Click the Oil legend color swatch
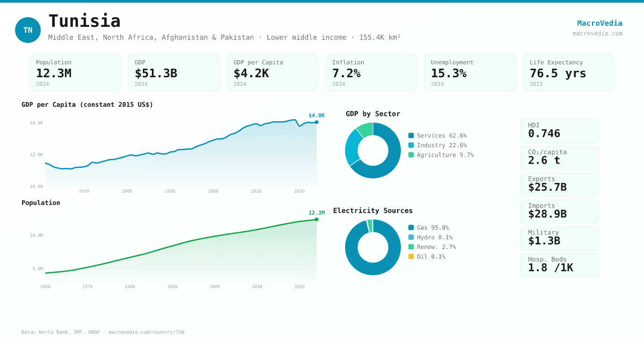The width and height of the screenshot is (644, 338). [x=411, y=257]
